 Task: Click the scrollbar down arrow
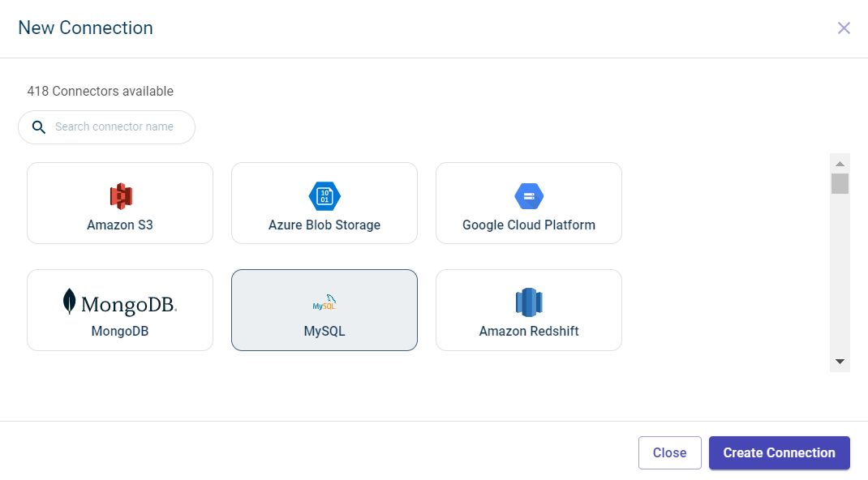[840, 362]
